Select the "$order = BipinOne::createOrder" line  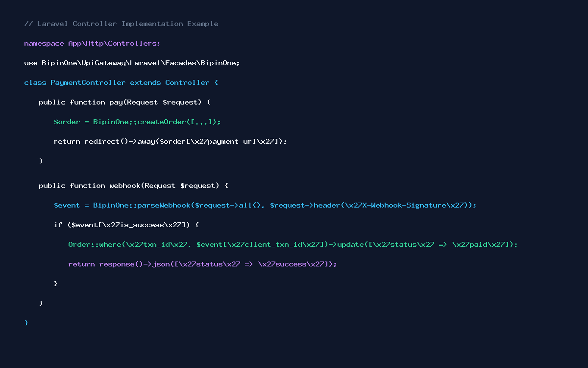click(x=137, y=122)
